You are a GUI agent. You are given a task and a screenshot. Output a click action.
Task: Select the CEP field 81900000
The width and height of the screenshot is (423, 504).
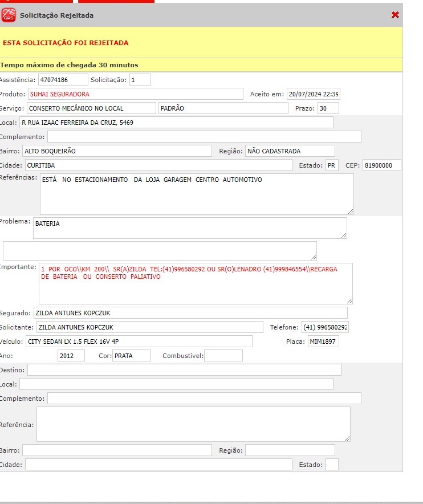coord(382,165)
